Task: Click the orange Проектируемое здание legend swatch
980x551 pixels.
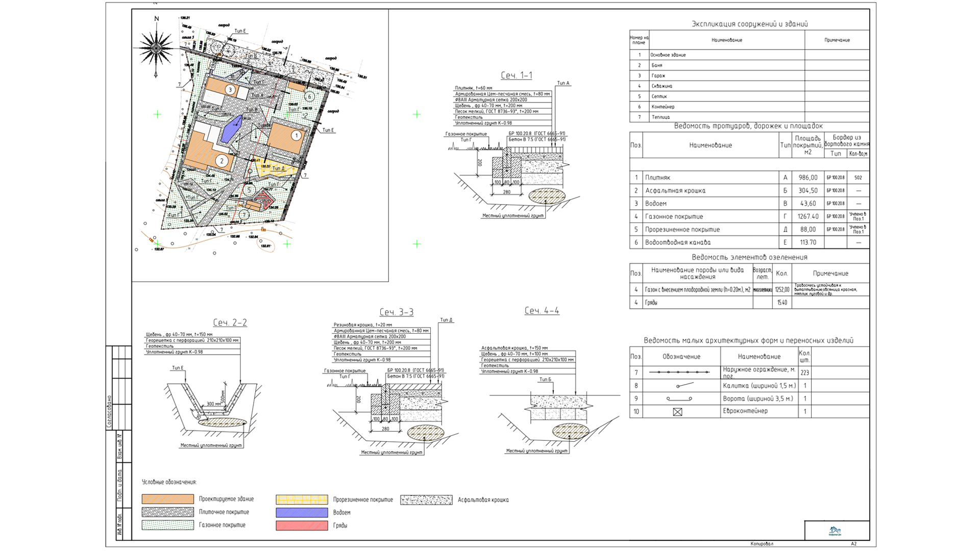Action: point(167,499)
